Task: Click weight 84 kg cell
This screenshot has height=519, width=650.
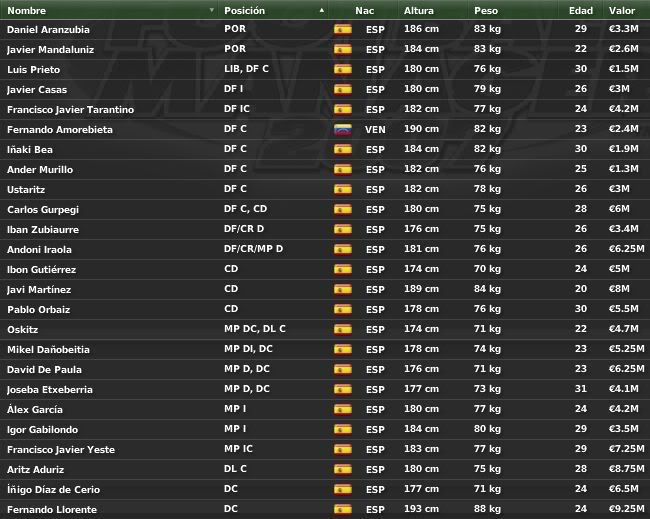Action: pyautogui.click(x=487, y=289)
